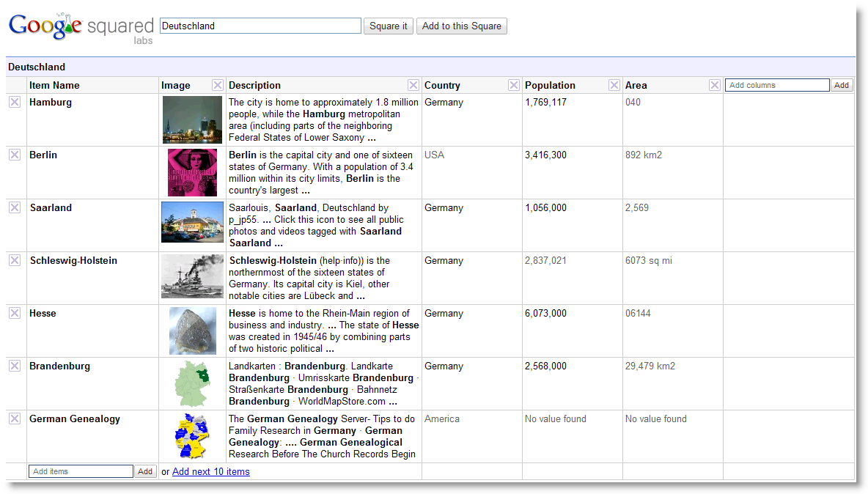Select the Item Name column header
The height and width of the screenshot is (494, 868).
(54, 85)
